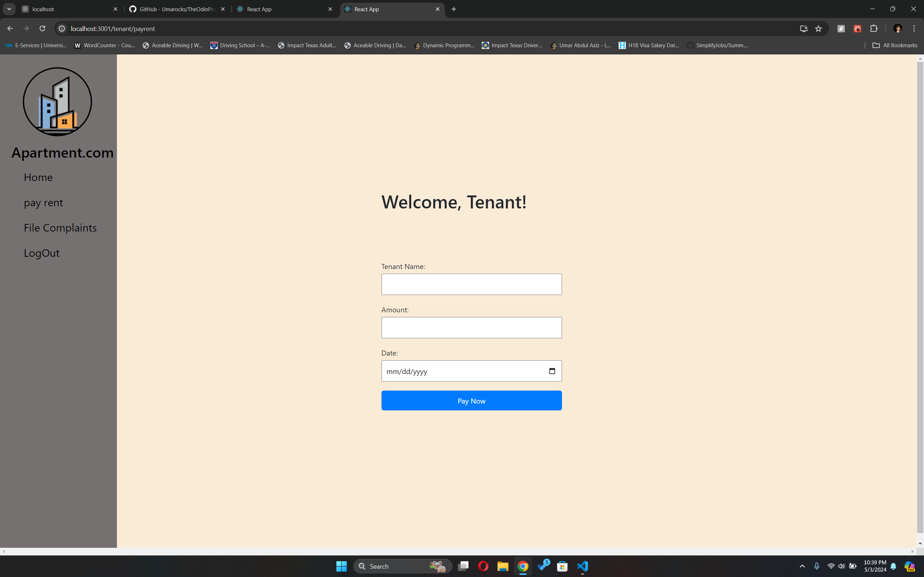The image size is (924, 577).
Task: Reload the page with refresh icon
Action: [42, 28]
